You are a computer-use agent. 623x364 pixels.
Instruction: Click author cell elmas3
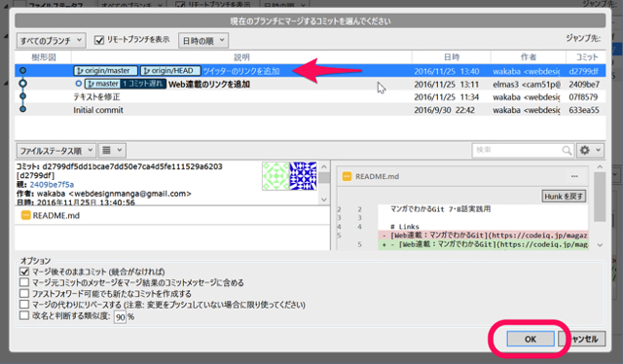527,85
